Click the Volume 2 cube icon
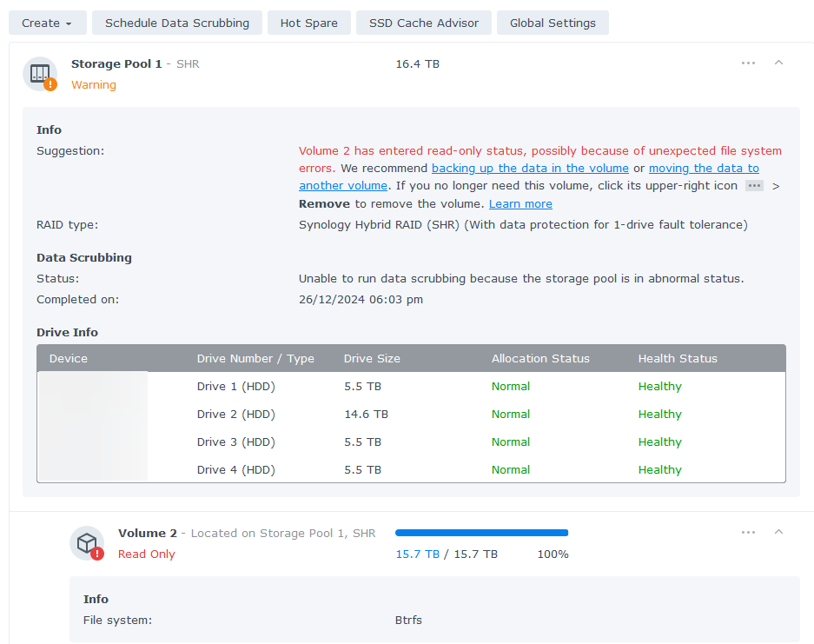Image resolution: width=814 pixels, height=644 pixels. pos(86,542)
